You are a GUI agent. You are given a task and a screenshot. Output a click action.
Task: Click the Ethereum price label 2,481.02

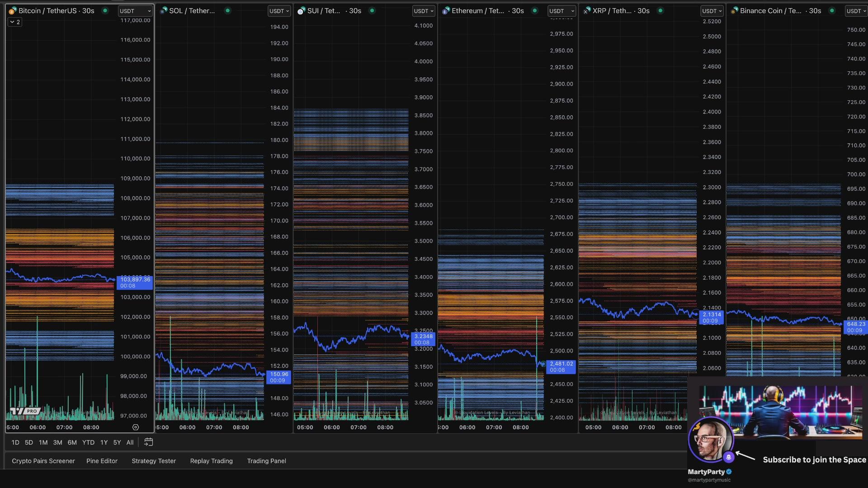[561, 367]
